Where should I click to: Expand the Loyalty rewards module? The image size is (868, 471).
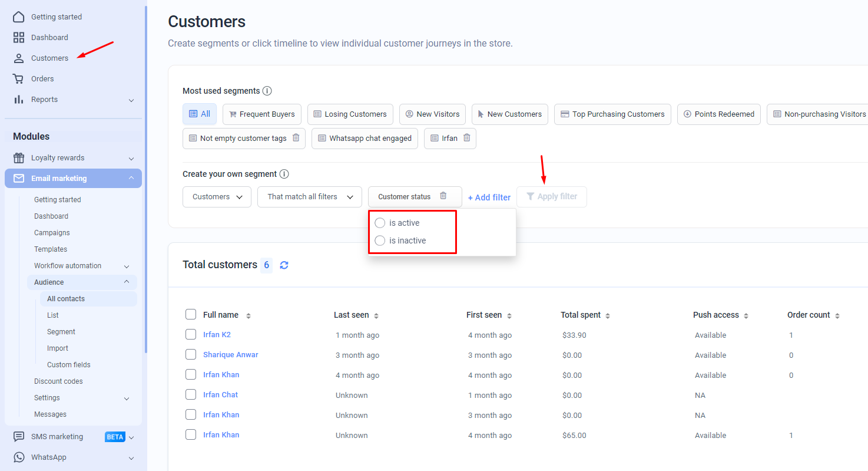[x=131, y=159]
